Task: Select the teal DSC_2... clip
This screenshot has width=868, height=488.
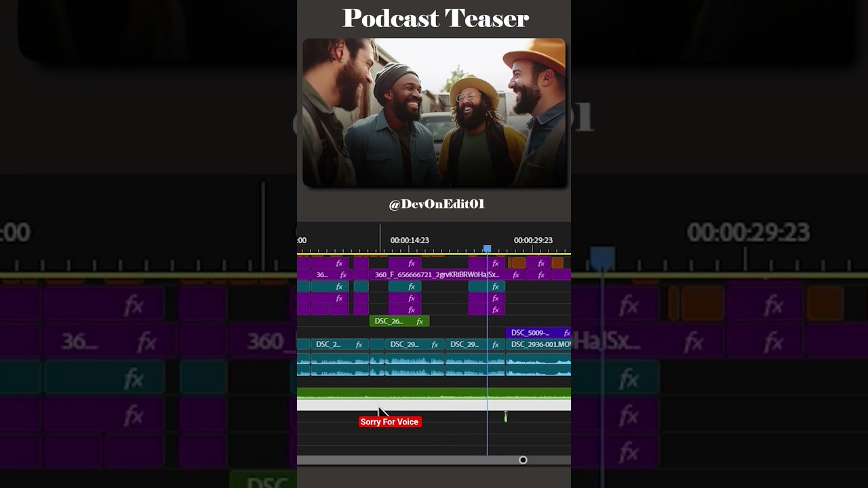Action: click(339, 344)
